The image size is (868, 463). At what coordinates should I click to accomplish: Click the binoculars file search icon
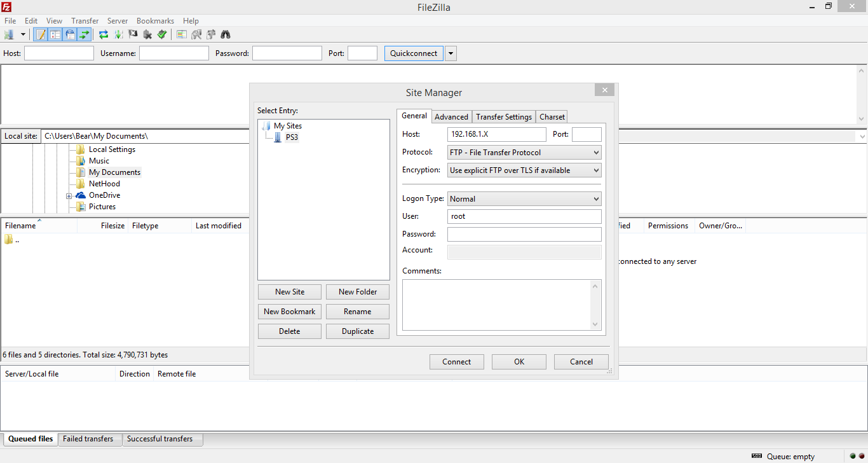[226, 34]
